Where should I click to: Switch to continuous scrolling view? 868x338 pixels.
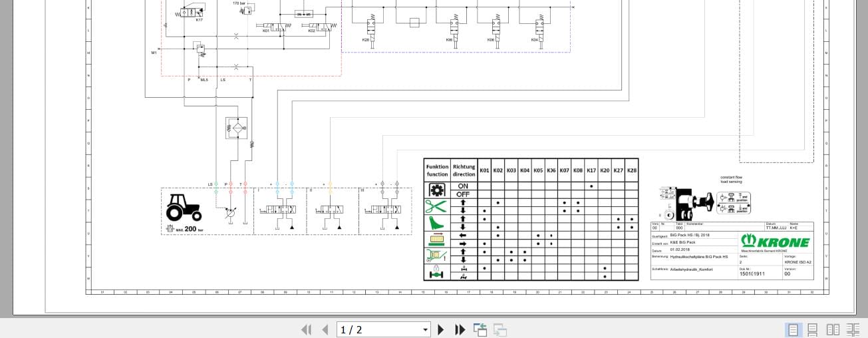pyautogui.click(x=813, y=329)
